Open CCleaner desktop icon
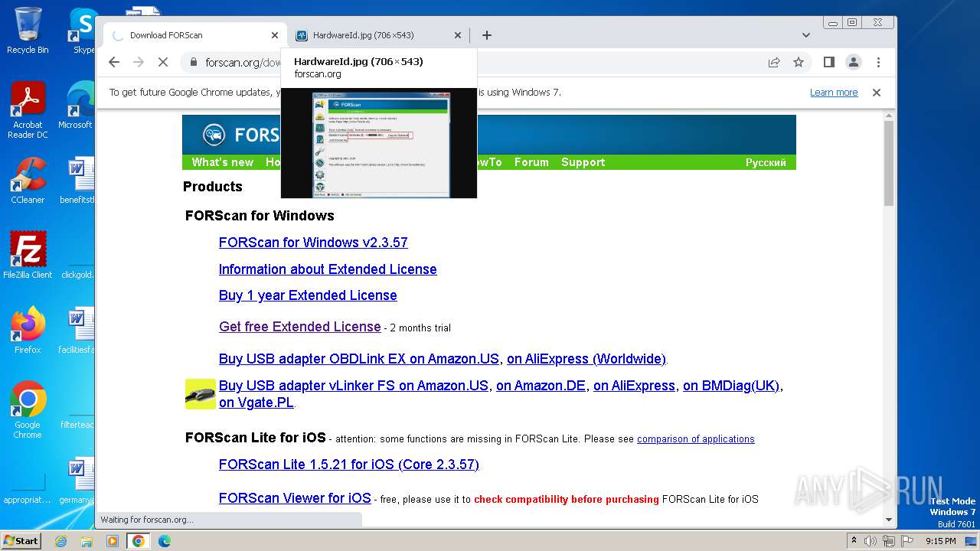Viewport: 980px width, 551px height. tap(28, 181)
